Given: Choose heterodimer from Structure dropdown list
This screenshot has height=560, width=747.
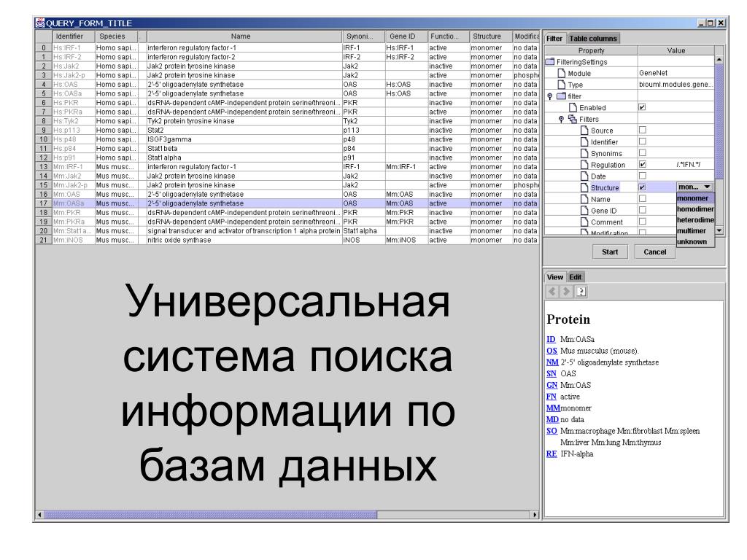Looking at the screenshot, I should (695, 220).
